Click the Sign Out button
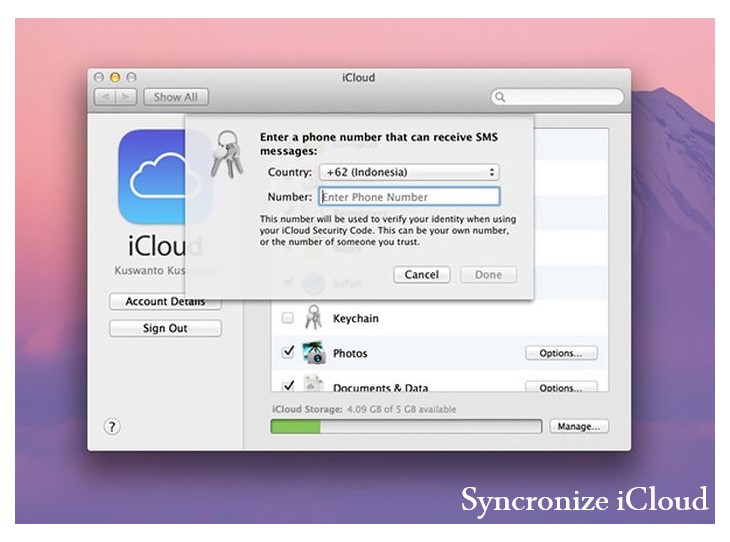This screenshot has height=542, width=730. pyautogui.click(x=165, y=328)
